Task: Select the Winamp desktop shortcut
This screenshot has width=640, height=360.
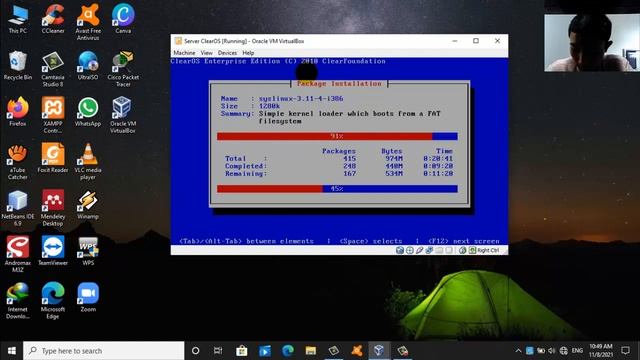Action: click(x=88, y=204)
